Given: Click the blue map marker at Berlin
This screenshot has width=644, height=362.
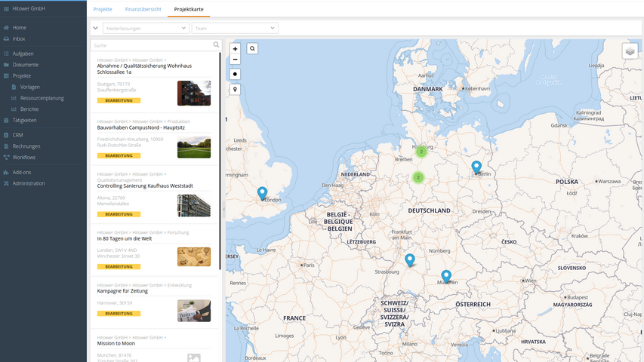Looking at the screenshot, I should coord(476,167).
